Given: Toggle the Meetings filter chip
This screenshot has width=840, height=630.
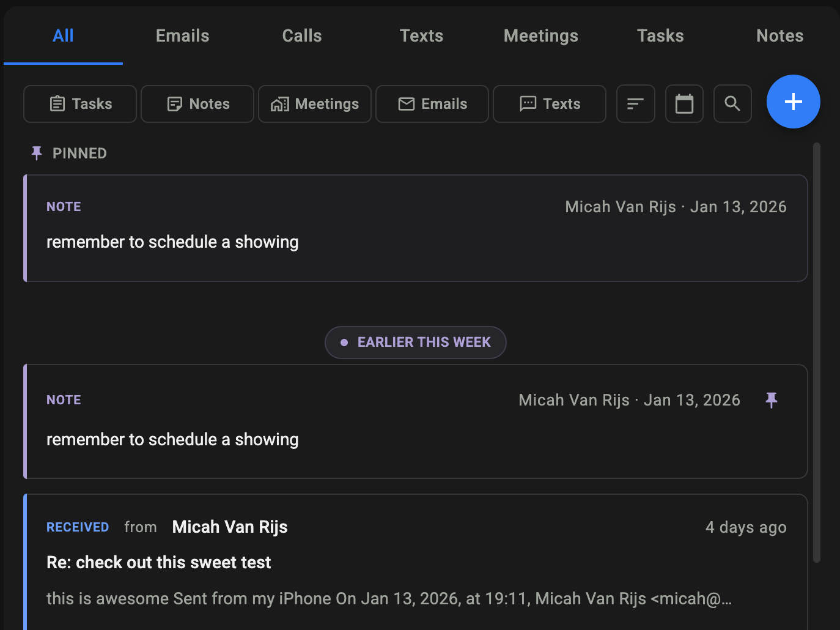Looking at the screenshot, I should click(315, 104).
